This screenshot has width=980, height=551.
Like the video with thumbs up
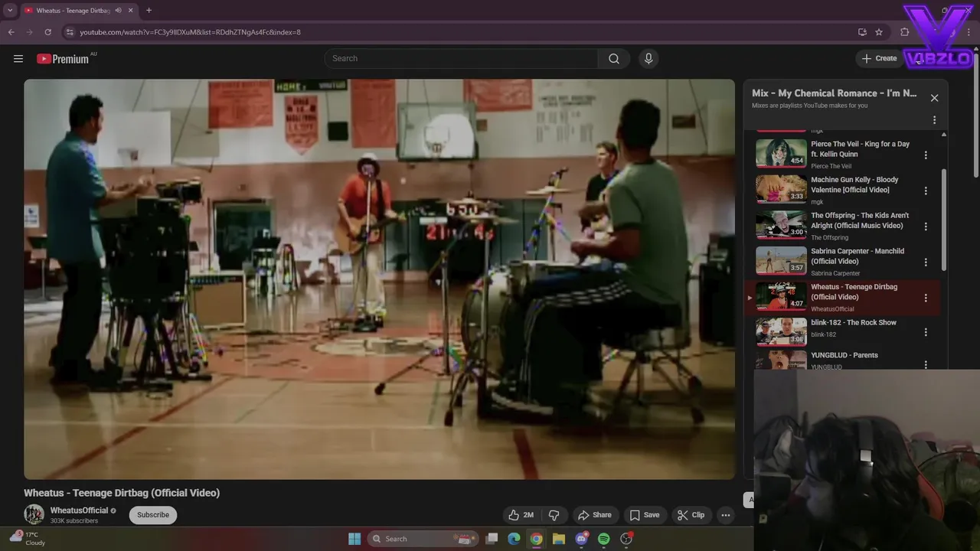[521, 515]
